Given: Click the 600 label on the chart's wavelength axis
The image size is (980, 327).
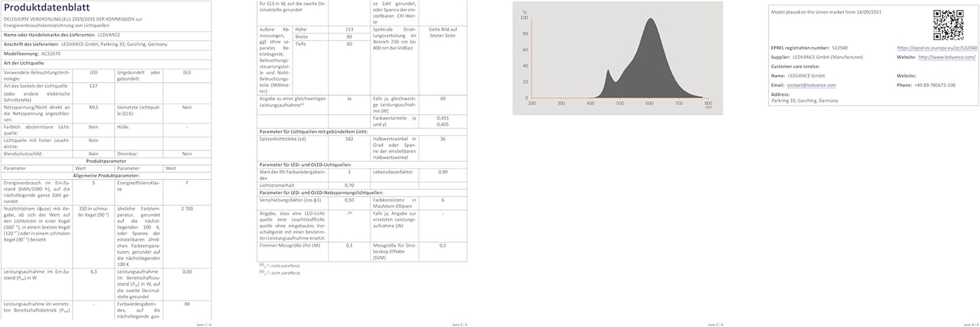Looking at the screenshot, I should tap(649, 103).
